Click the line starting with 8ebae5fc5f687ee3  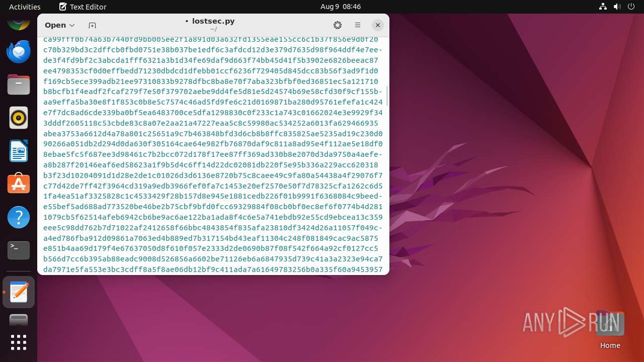213,154
